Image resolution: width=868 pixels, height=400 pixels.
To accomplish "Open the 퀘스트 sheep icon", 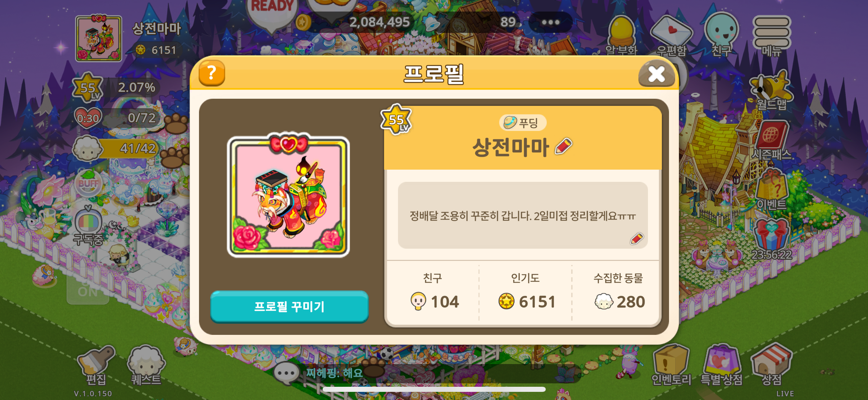I will [146, 365].
